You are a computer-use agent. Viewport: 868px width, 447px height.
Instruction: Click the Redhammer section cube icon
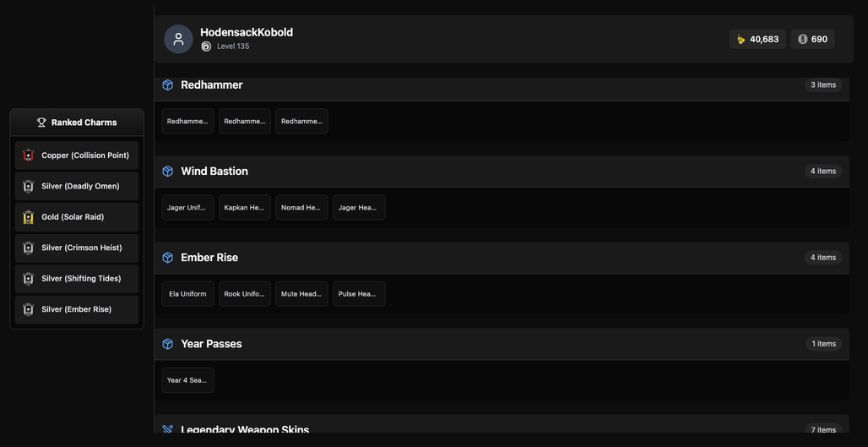point(168,84)
